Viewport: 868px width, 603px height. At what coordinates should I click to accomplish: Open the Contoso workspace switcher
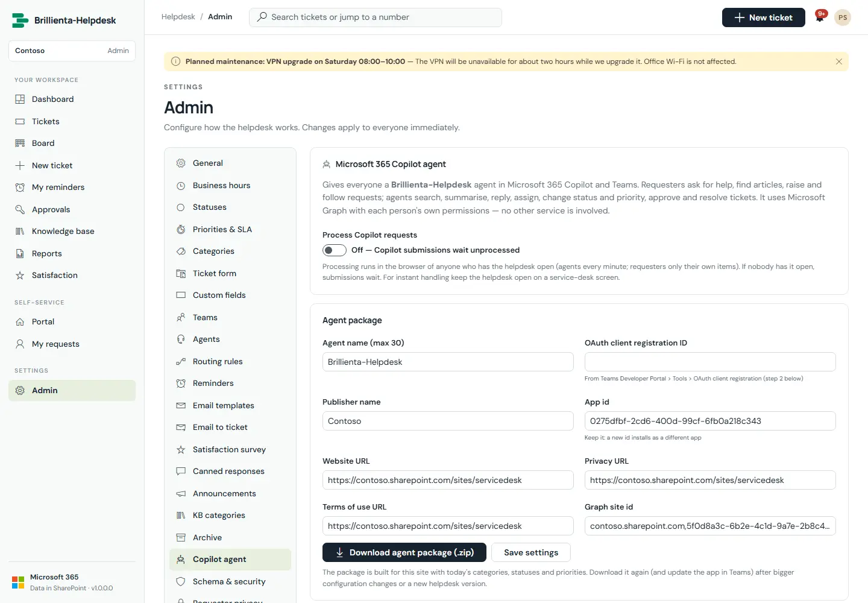coord(72,51)
